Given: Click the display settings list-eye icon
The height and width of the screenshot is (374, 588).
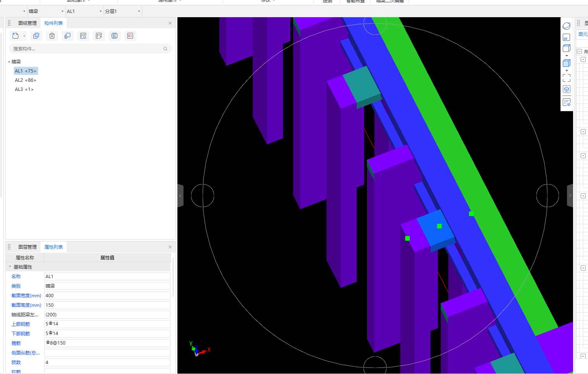Looking at the screenshot, I should pos(567,102).
